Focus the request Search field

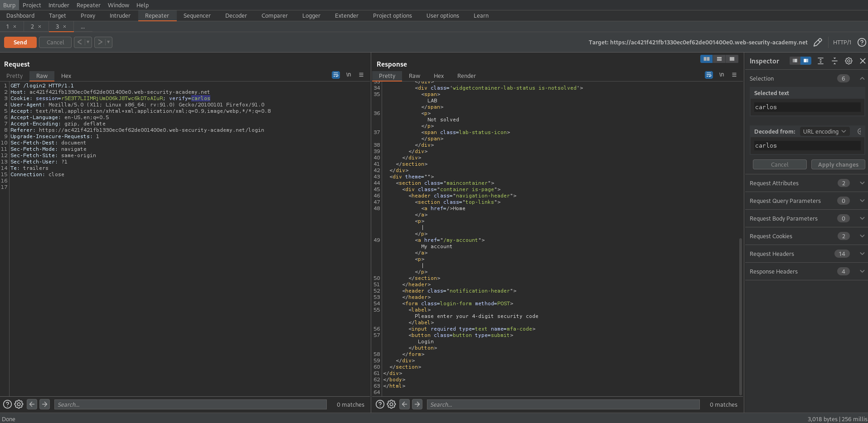190,404
